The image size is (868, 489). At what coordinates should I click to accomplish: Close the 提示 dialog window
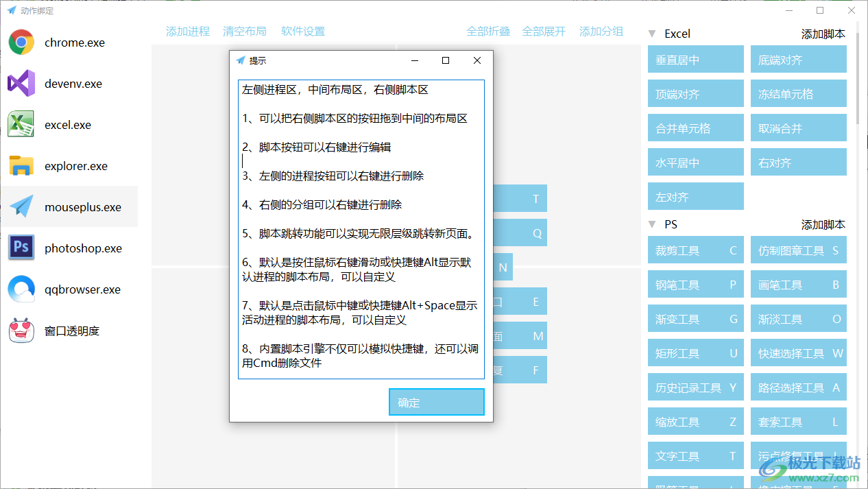point(477,60)
